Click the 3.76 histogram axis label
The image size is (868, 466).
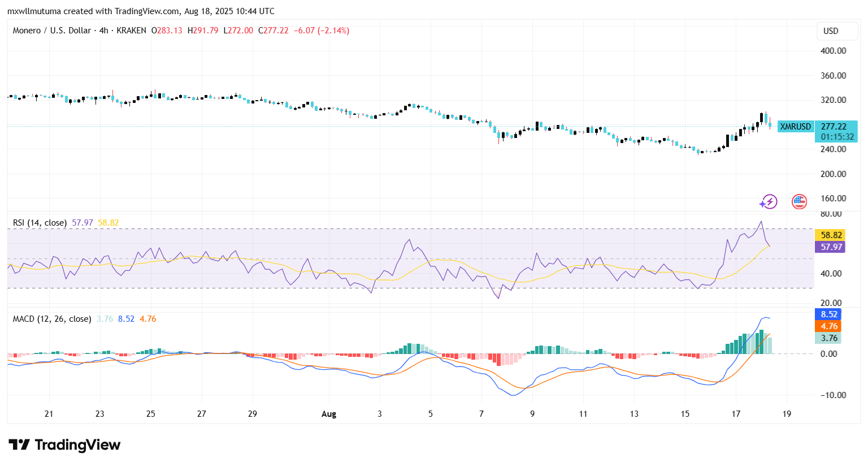pyautogui.click(x=829, y=338)
